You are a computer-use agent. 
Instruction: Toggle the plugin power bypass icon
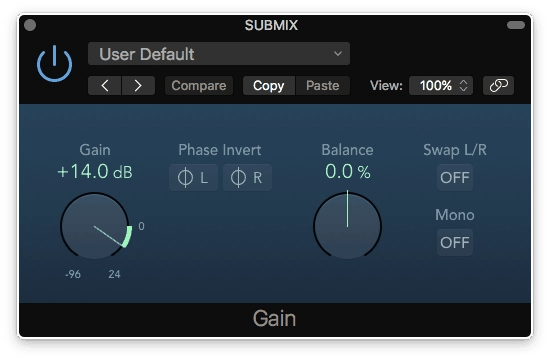[x=54, y=64]
